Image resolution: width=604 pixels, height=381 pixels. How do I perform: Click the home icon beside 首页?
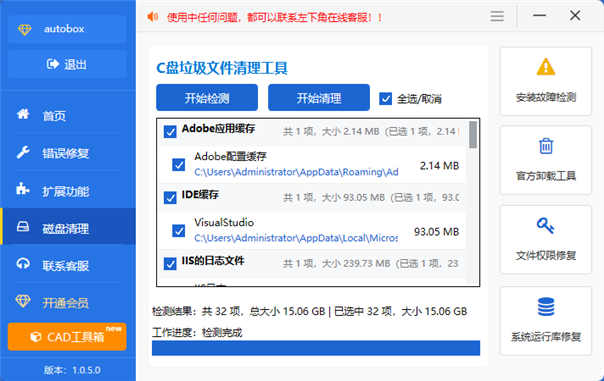(23, 114)
